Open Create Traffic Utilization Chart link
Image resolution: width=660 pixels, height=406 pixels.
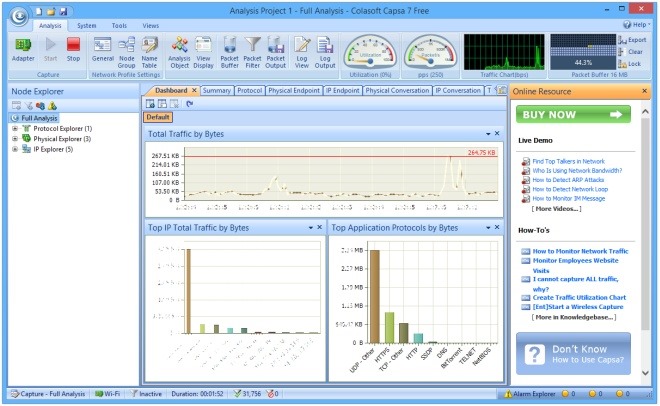pos(579,297)
